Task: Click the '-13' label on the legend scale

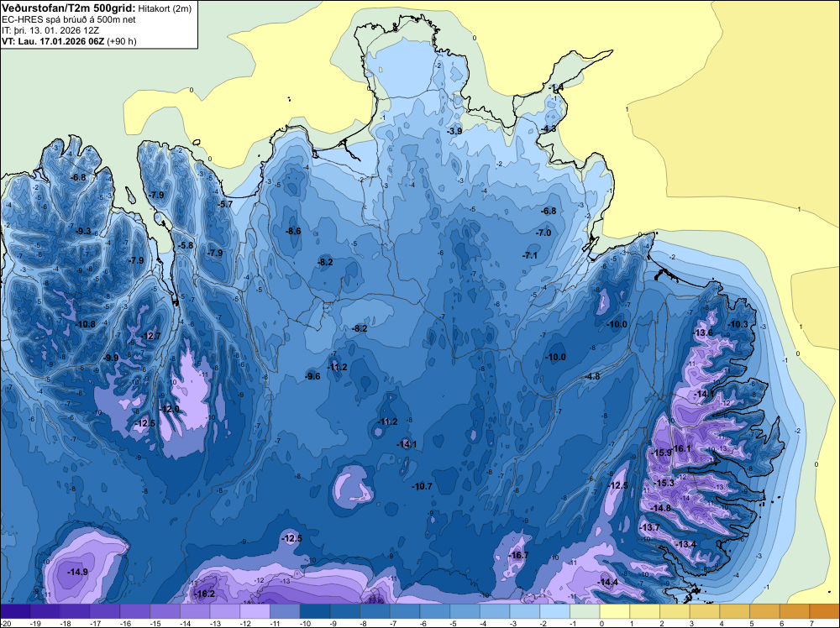Action: coord(215,623)
